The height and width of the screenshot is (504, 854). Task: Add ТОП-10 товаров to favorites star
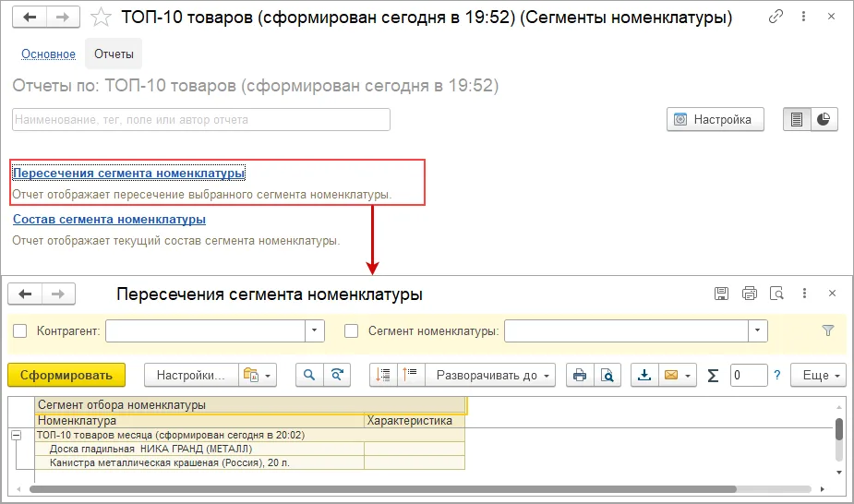point(101,18)
